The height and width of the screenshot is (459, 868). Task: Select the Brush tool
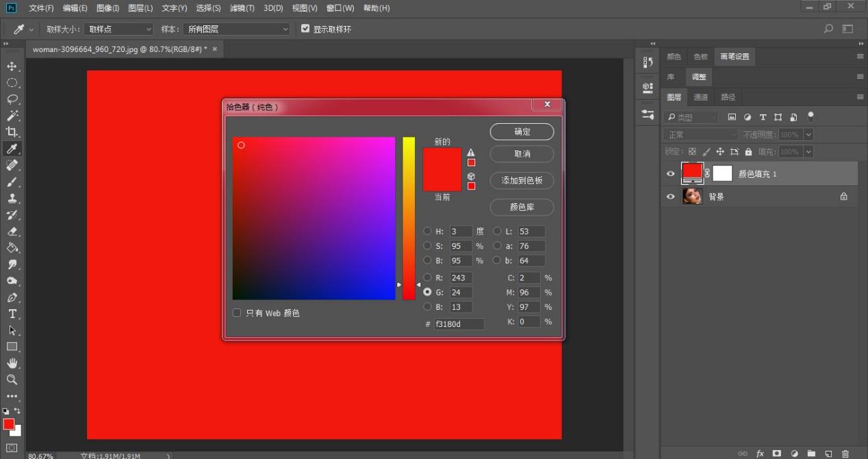pos(12,182)
